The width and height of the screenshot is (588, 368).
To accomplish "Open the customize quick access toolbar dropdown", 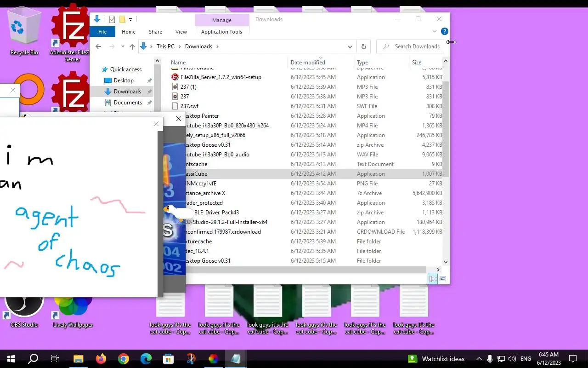I will [130, 19].
